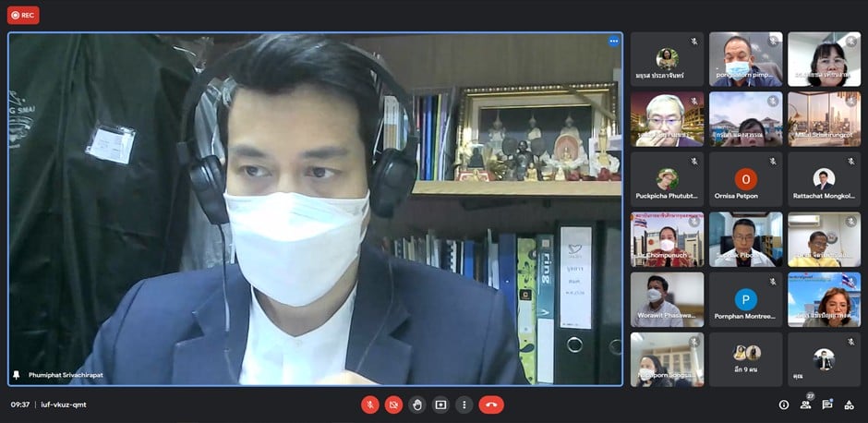Raise hand using the hand icon
The height and width of the screenshot is (423, 868).
417,405
